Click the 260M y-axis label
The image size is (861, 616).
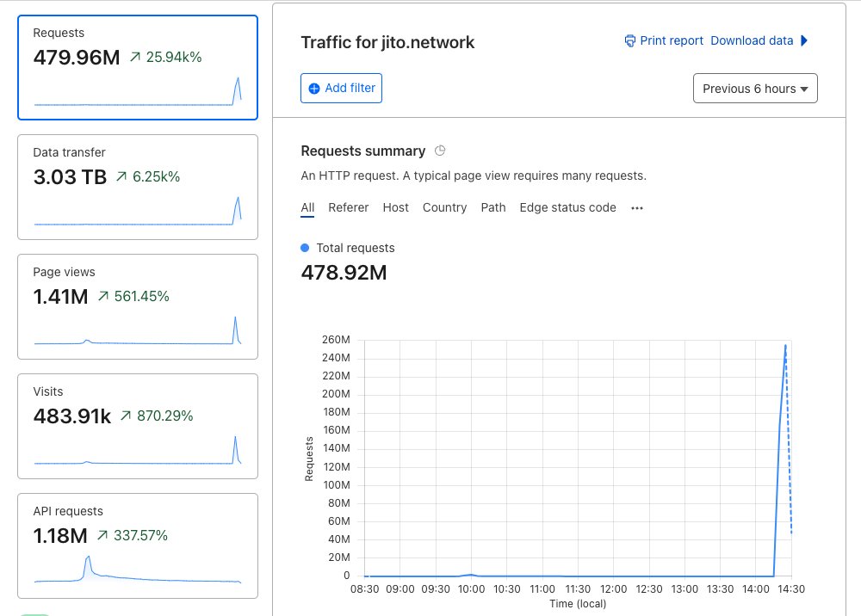tap(336, 340)
